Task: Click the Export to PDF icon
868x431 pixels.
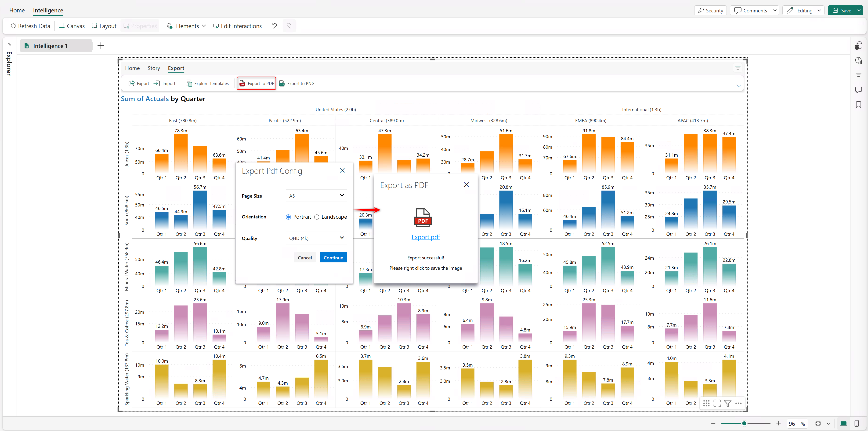Action: pos(242,83)
